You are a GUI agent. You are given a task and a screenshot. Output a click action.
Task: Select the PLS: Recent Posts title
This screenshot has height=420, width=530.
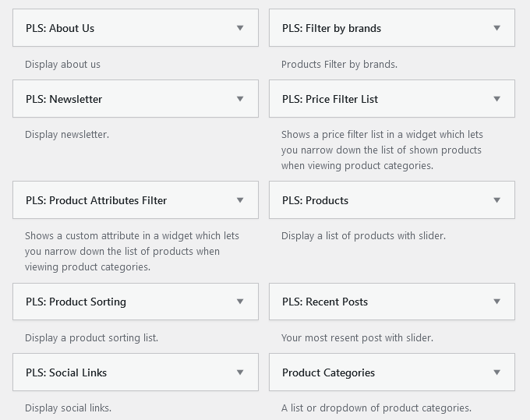pos(325,302)
